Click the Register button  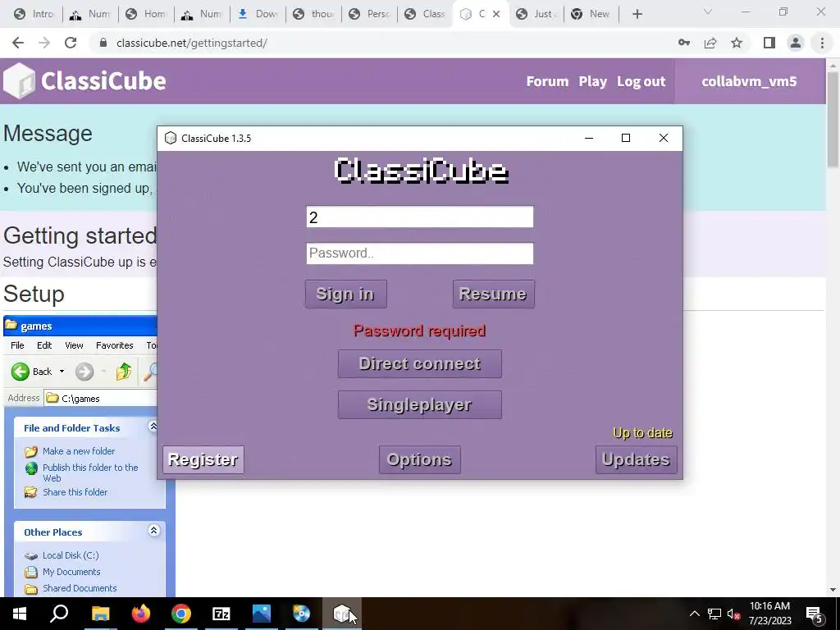tap(203, 459)
